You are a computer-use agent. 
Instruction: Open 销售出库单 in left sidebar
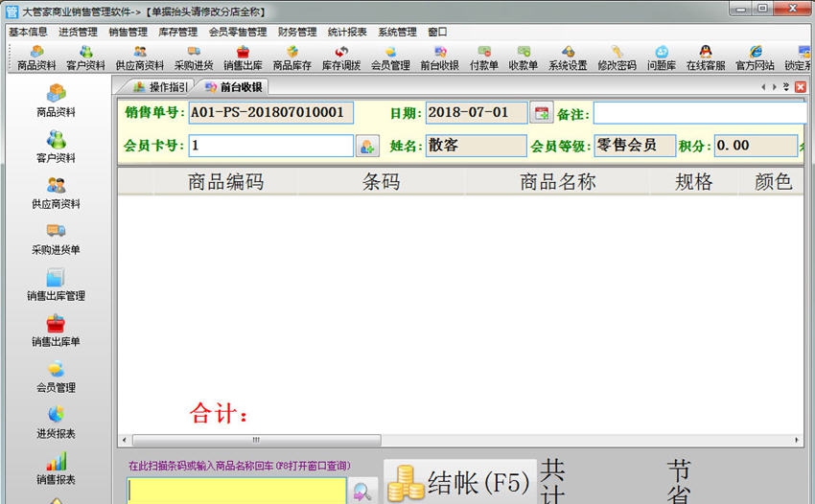coord(57,331)
